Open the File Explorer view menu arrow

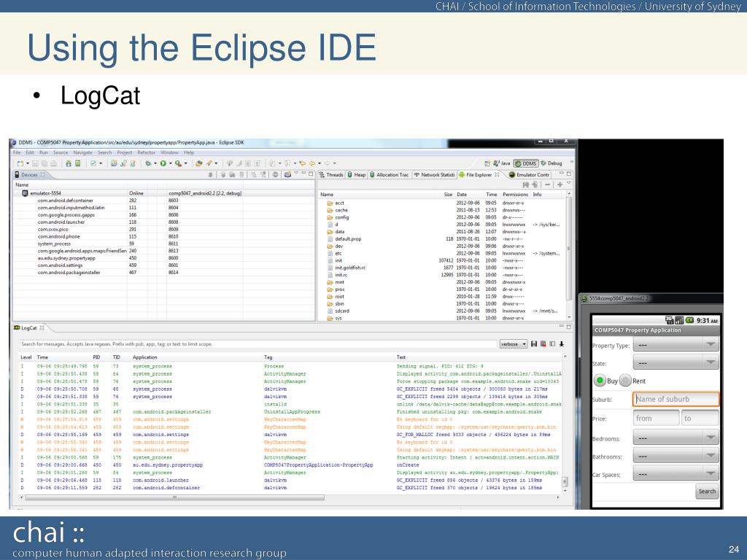tap(569, 184)
